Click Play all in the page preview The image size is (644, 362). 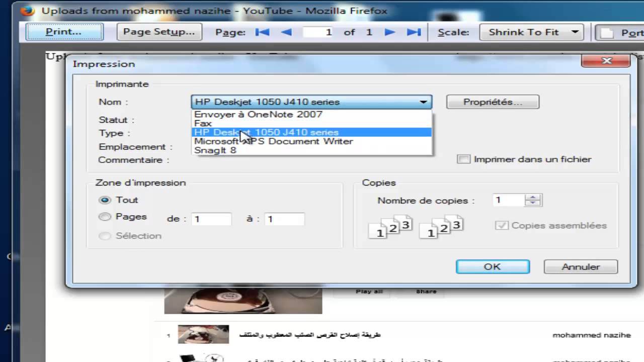369,292
